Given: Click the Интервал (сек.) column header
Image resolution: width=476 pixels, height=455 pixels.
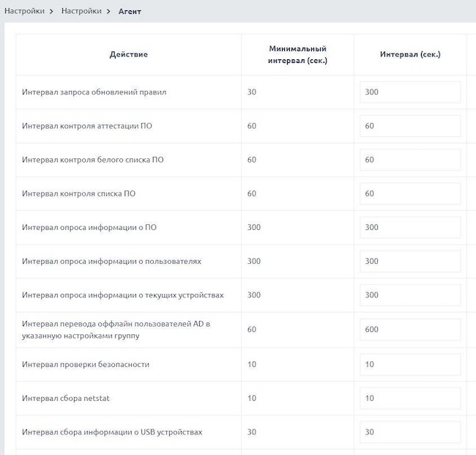Looking at the screenshot, I should point(410,54).
